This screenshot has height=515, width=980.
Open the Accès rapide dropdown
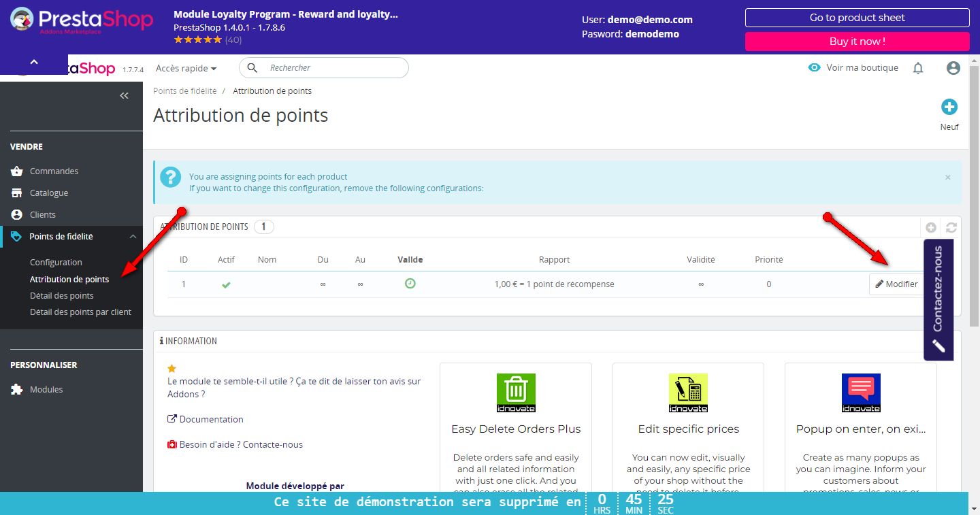186,68
